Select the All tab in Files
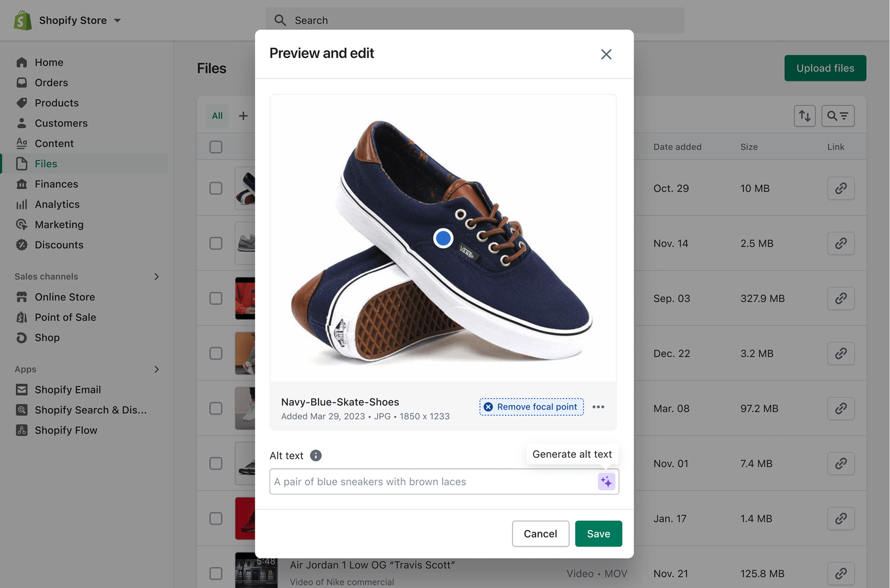The width and height of the screenshot is (890, 588). [217, 116]
